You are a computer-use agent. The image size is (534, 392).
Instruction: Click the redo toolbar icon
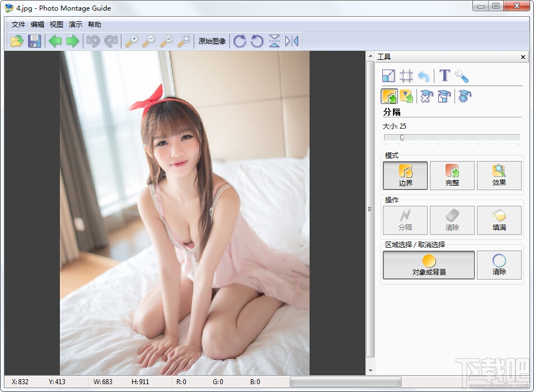tap(111, 41)
